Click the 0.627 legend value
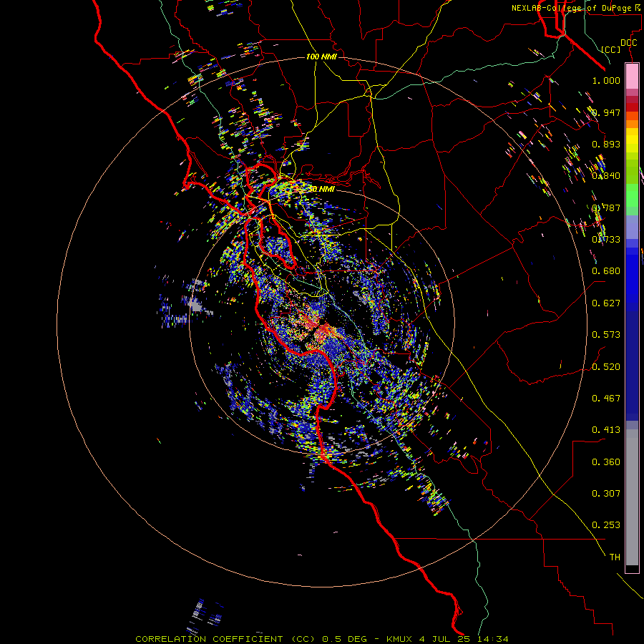 [x=606, y=303]
